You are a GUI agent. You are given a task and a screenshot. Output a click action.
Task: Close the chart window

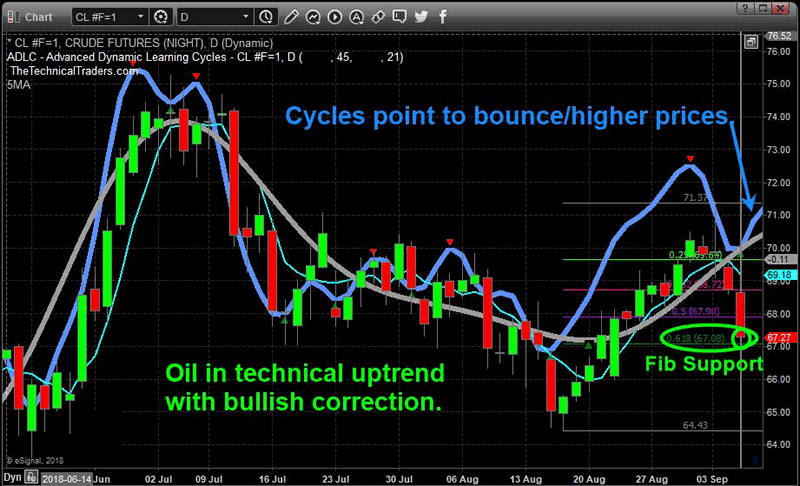[x=781, y=8]
